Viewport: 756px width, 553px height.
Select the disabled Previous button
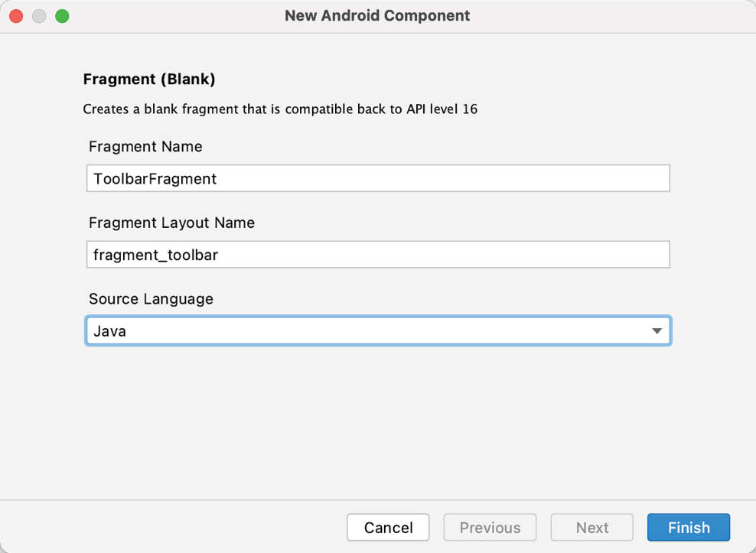click(x=490, y=528)
